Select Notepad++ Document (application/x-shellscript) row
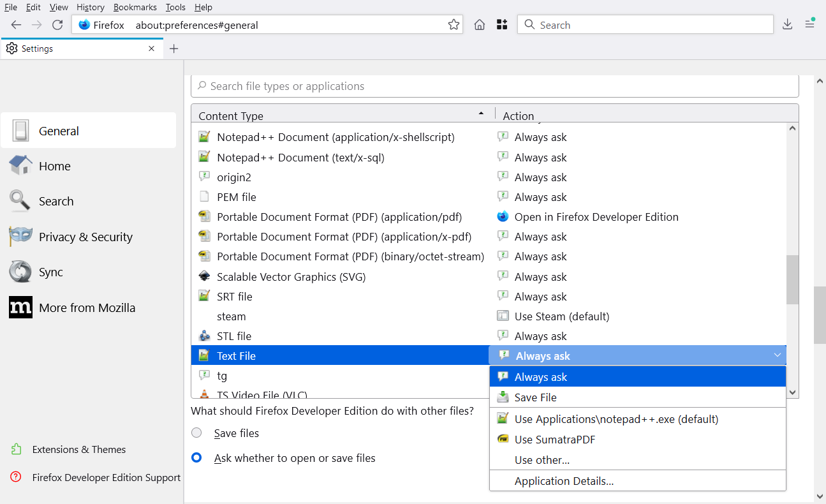This screenshot has height=504, width=826. point(489,137)
